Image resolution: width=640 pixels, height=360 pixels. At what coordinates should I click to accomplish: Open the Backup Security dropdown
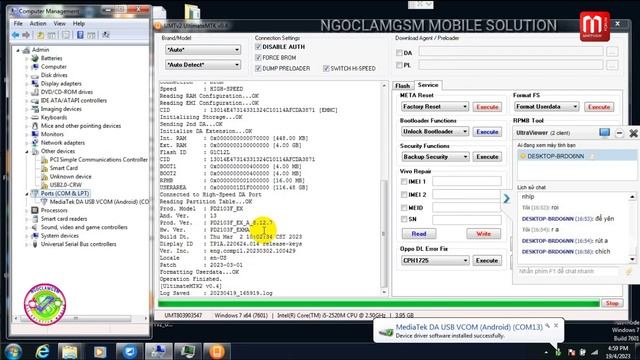click(435, 157)
